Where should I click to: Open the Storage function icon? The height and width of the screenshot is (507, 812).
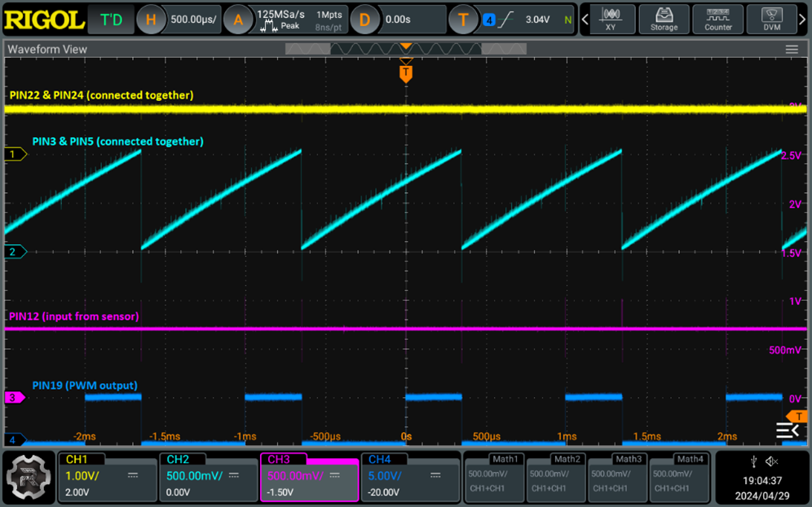[664, 19]
